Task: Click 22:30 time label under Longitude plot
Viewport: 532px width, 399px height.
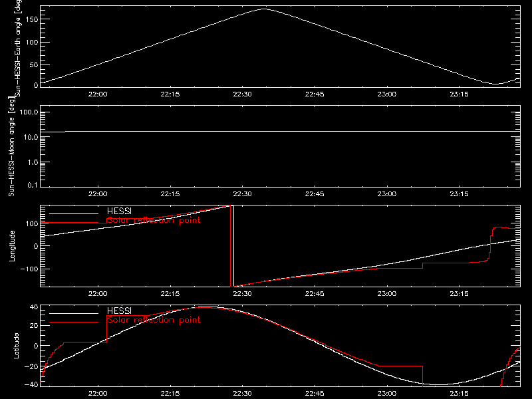Action: click(x=242, y=294)
